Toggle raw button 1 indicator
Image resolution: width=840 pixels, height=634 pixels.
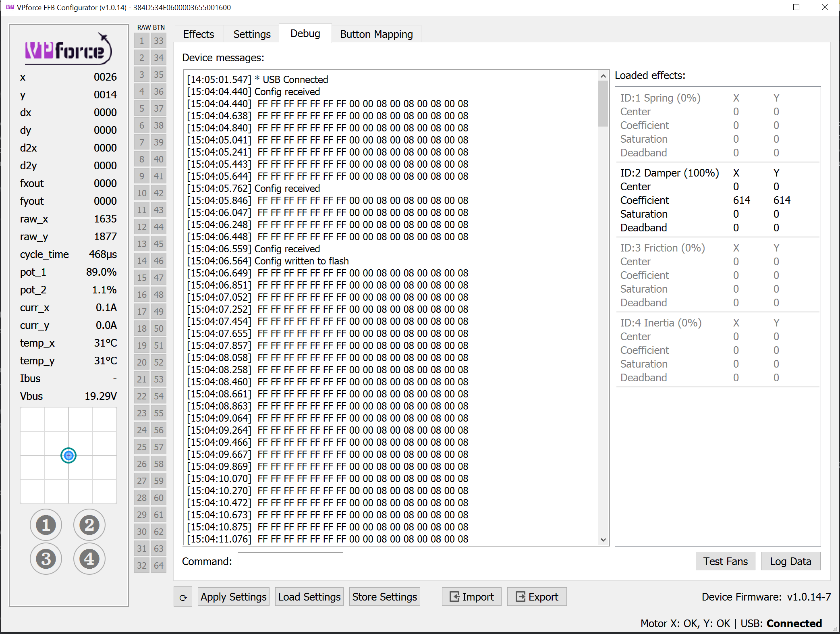point(142,41)
